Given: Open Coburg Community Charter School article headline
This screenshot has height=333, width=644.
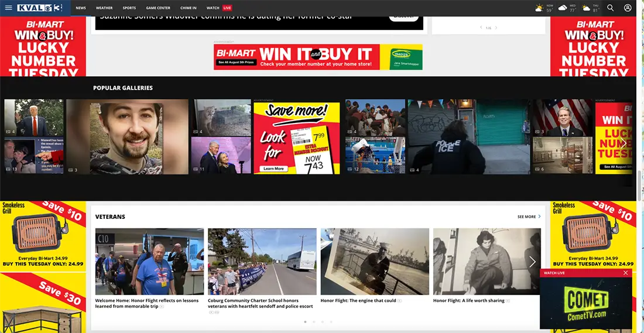Looking at the screenshot, I should tap(261, 303).
